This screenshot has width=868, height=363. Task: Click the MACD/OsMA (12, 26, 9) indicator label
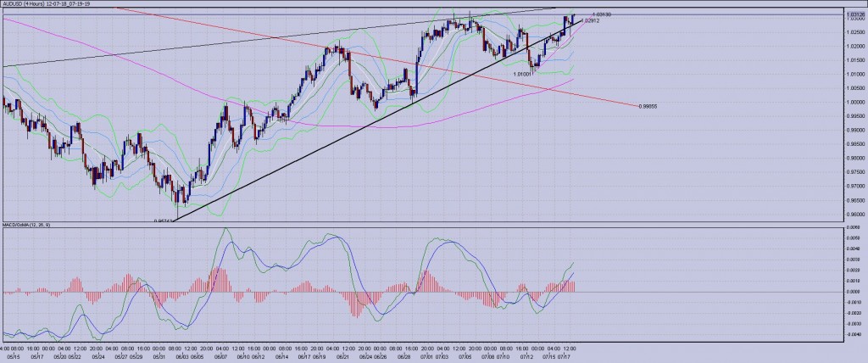click(34, 224)
